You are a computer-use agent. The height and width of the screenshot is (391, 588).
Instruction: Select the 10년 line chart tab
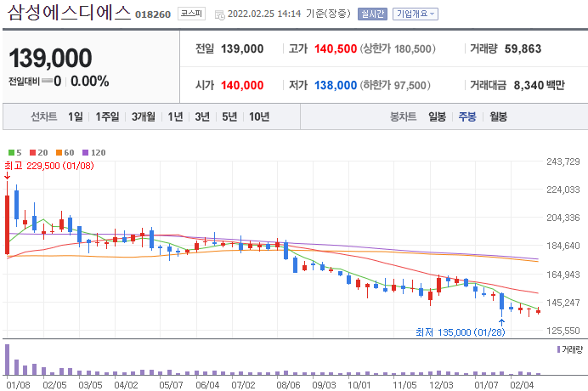259,116
